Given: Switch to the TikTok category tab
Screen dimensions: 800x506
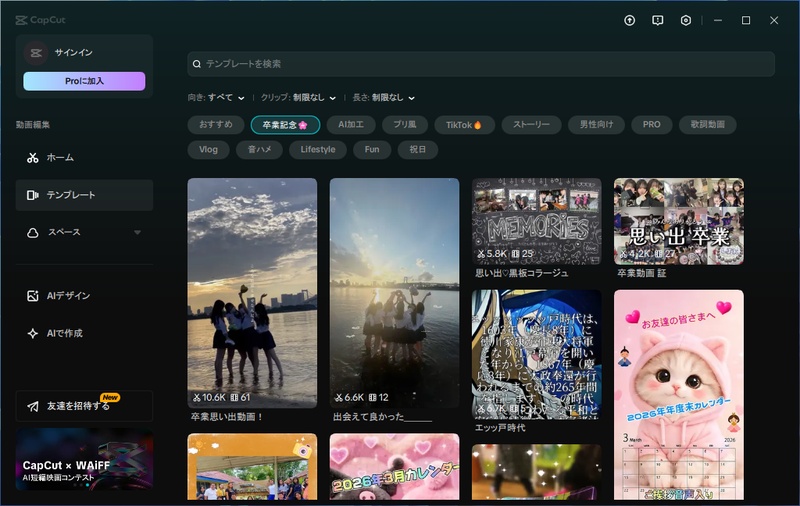Looking at the screenshot, I should pos(464,125).
